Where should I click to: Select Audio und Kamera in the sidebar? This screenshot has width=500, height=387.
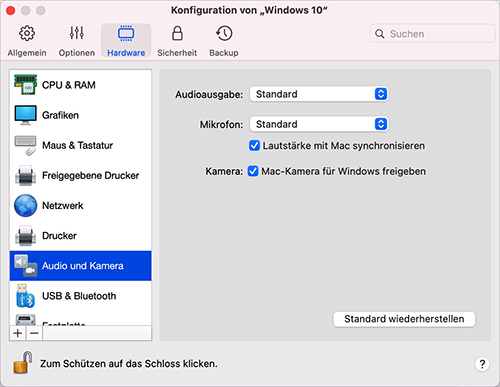[x=80, y=266]
